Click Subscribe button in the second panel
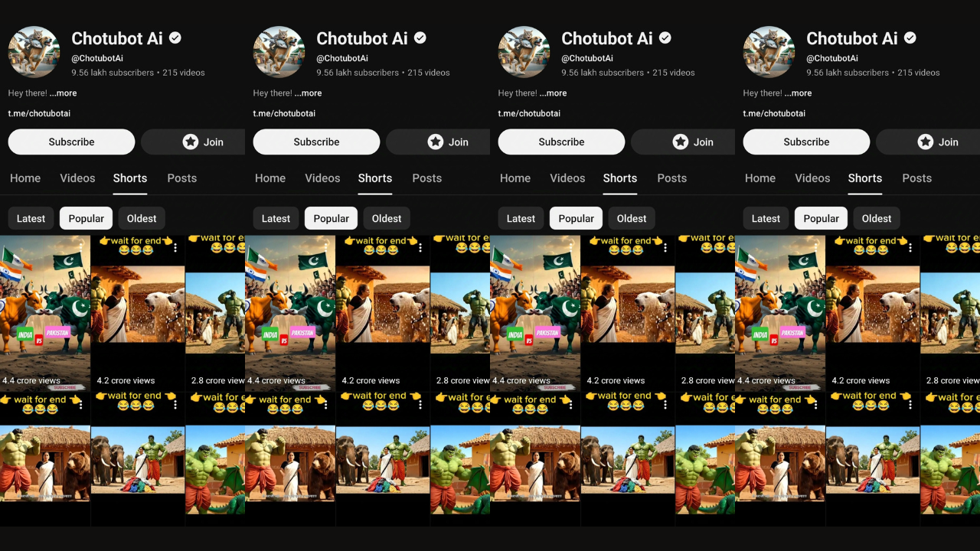 tap(316, 142)
